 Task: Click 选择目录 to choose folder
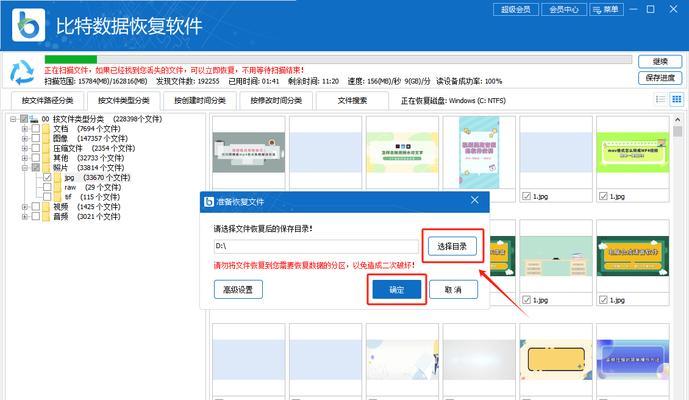click(452, 246)
